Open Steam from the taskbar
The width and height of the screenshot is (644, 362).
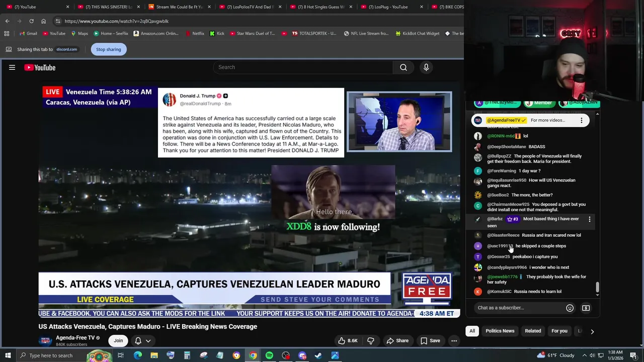point(318,355)
